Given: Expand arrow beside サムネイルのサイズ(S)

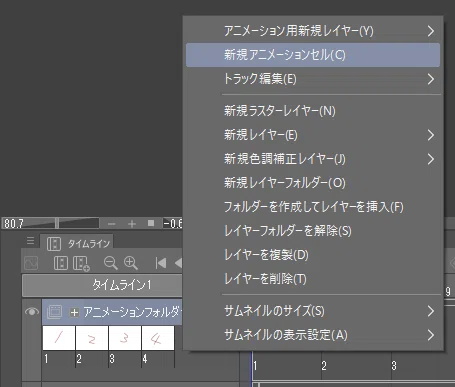Looking at the screenshot, I should 431,311.
